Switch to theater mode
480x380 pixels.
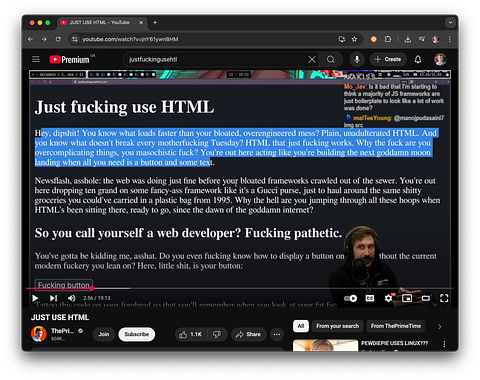(426, 298)
